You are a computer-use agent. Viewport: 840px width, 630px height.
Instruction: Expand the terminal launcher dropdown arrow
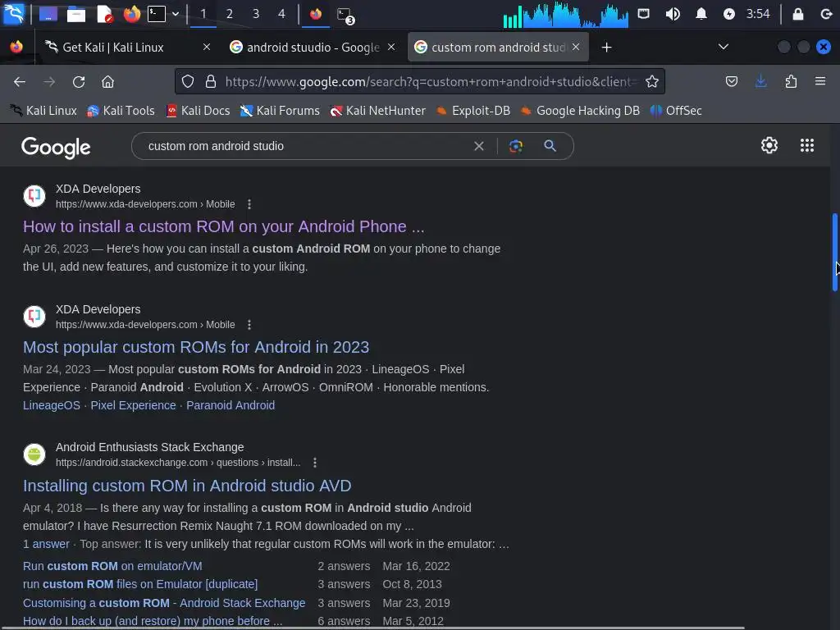click(x=176, y=14)
